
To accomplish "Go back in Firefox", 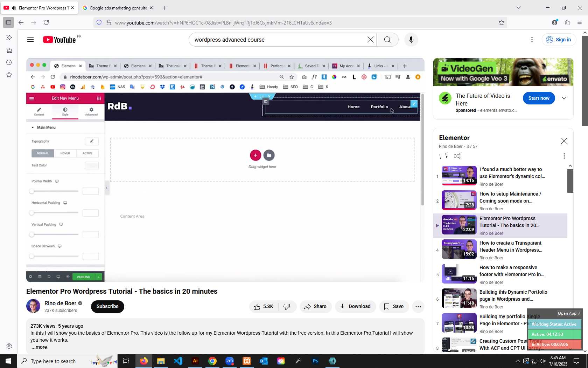I will [x=21, y=22].
